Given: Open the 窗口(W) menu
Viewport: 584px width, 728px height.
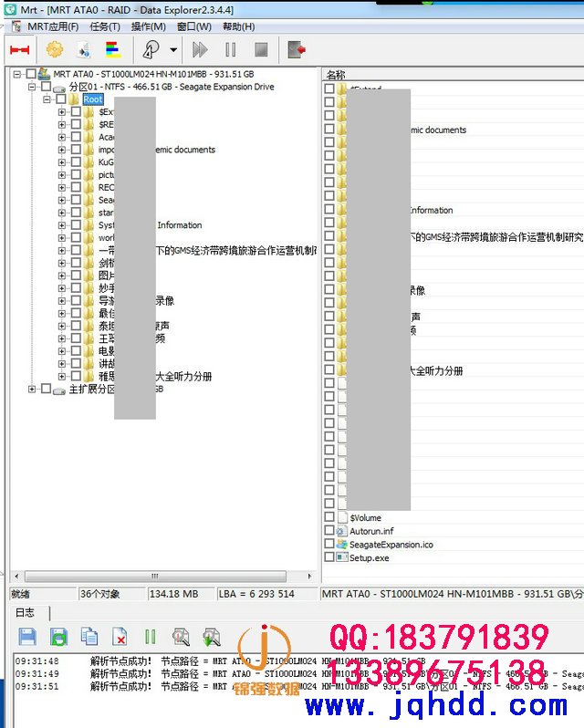Looking at the screenshot, I should (x=194, y=26).
